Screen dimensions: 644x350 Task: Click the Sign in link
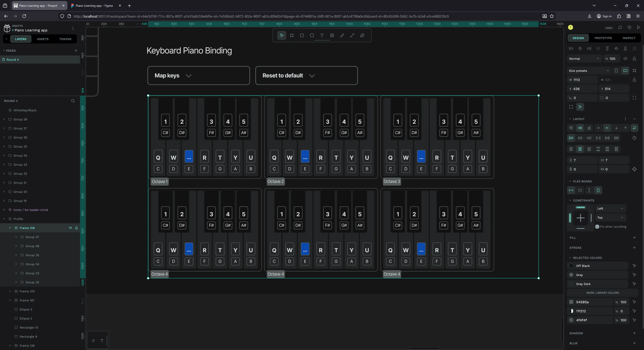[604, 16]
